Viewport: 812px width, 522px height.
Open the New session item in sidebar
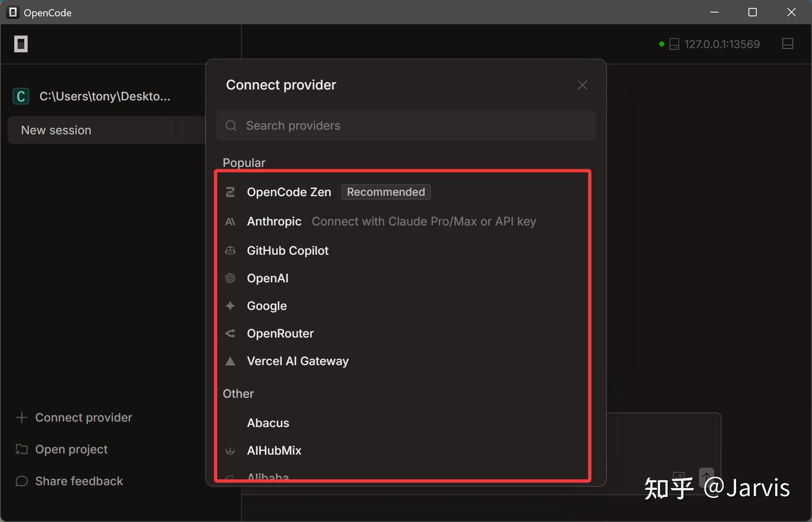pos(107,130)
